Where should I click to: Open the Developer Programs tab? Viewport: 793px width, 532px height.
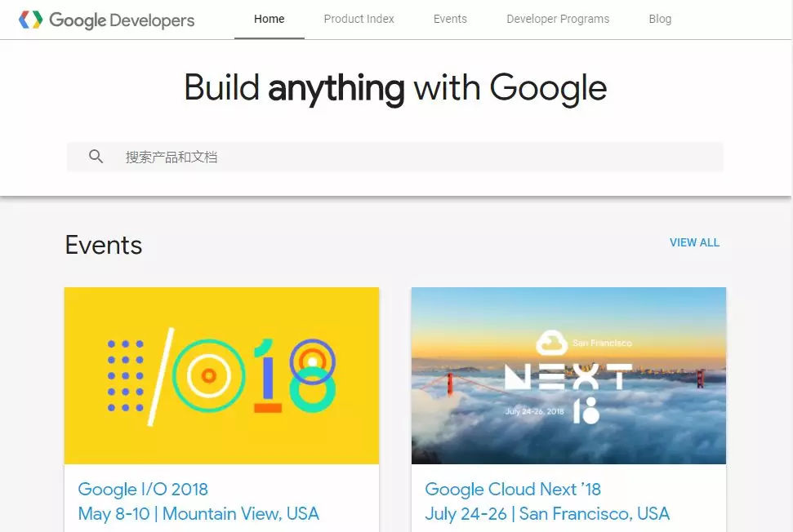point(558,20)
